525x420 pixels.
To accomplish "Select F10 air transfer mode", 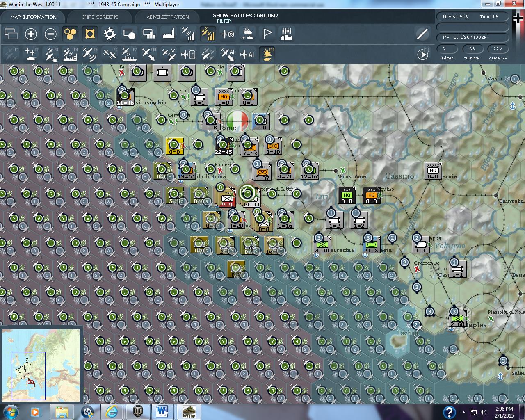I will [x=149, y=54].
